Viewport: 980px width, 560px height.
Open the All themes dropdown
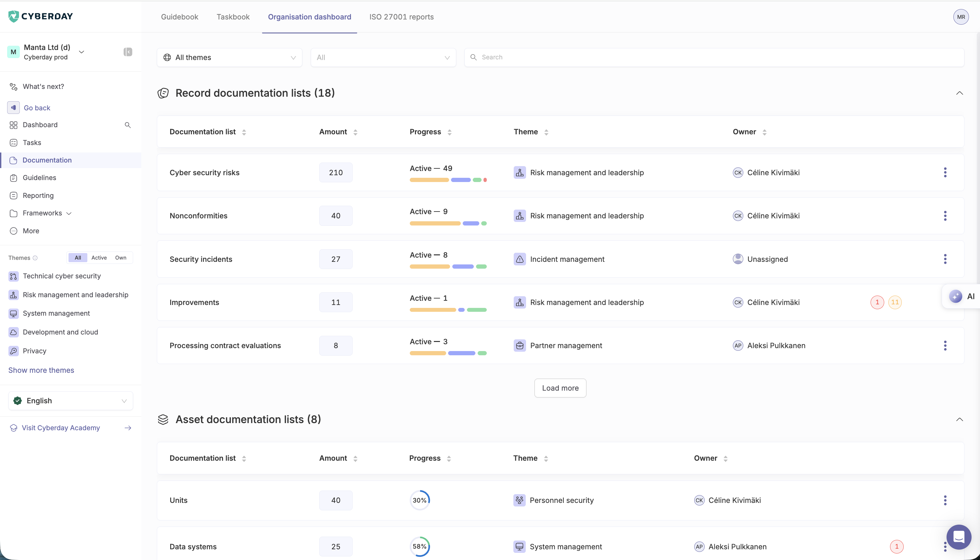(x=229, y=57)
